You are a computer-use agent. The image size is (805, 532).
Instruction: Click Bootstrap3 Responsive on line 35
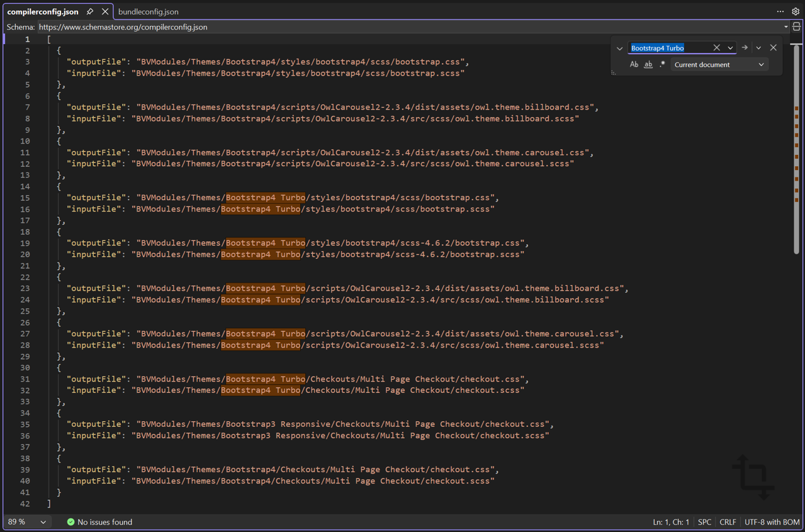tap(278, 424)
